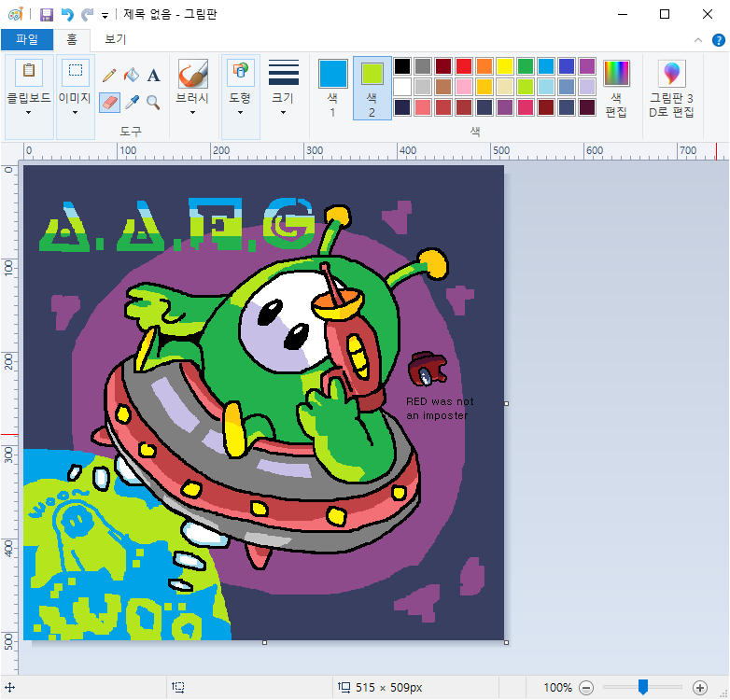Viewport: 730px width, 700px height.
Task: Pick the indigo blue swatch in top row
Action: pyautogui.click(x=567, y=66)
